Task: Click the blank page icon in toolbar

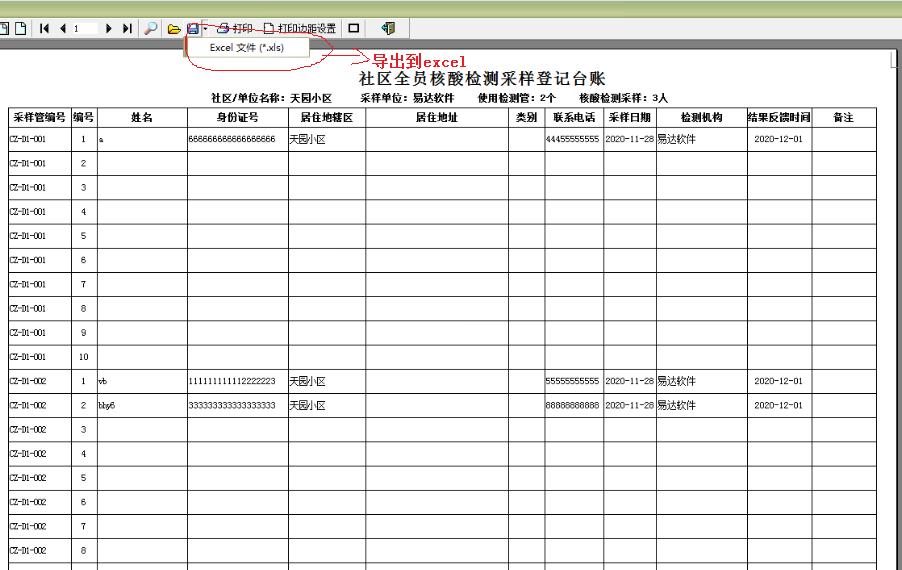Action: coord(21,28)
